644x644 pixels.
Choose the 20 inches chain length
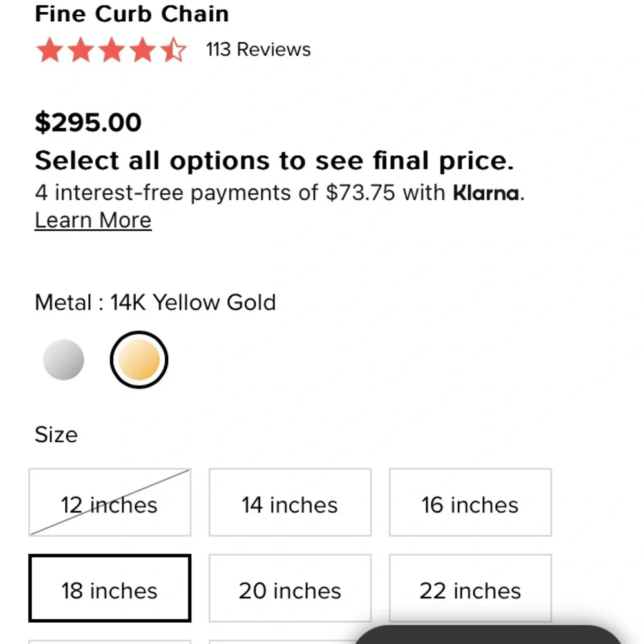290,589
